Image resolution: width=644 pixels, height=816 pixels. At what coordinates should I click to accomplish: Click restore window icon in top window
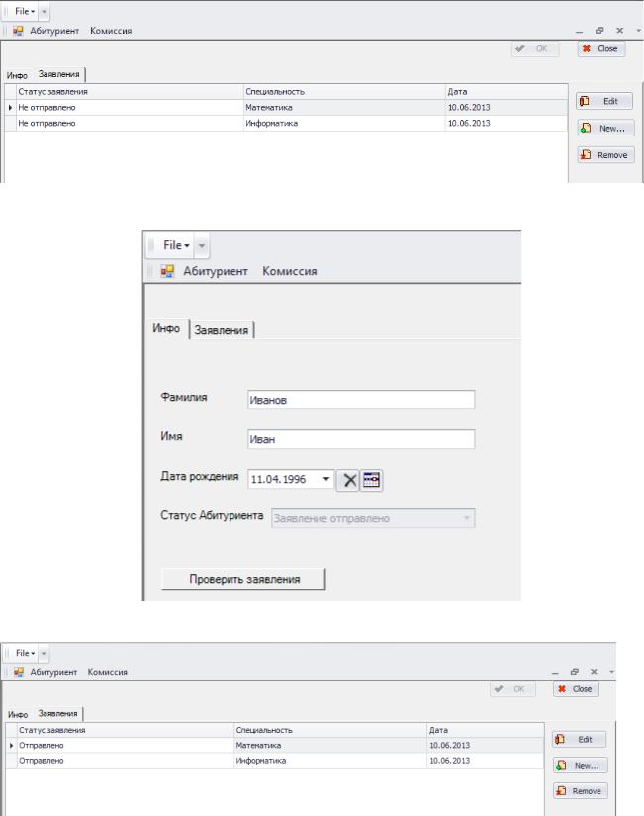pyautogui.click(x=599, y=31)
